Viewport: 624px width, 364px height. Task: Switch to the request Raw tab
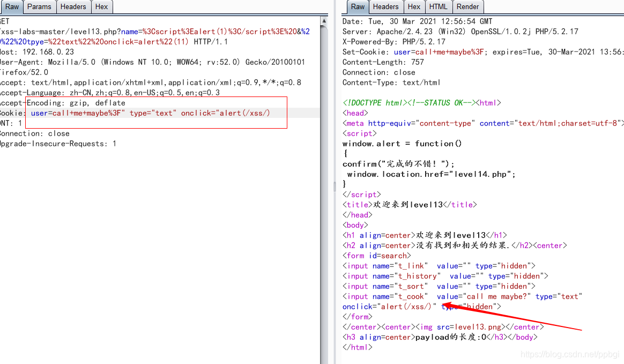pyautogui.click(x=12, y=7)
